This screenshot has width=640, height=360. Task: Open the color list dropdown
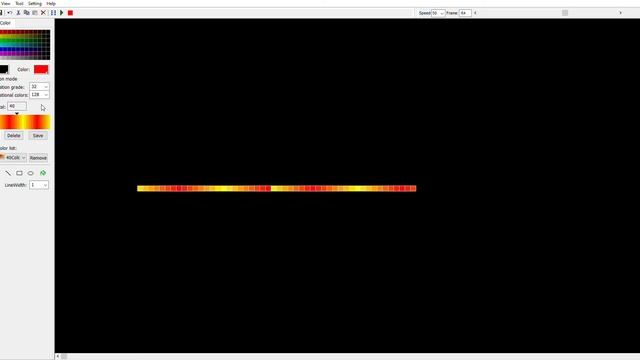(x=13, y=158)
